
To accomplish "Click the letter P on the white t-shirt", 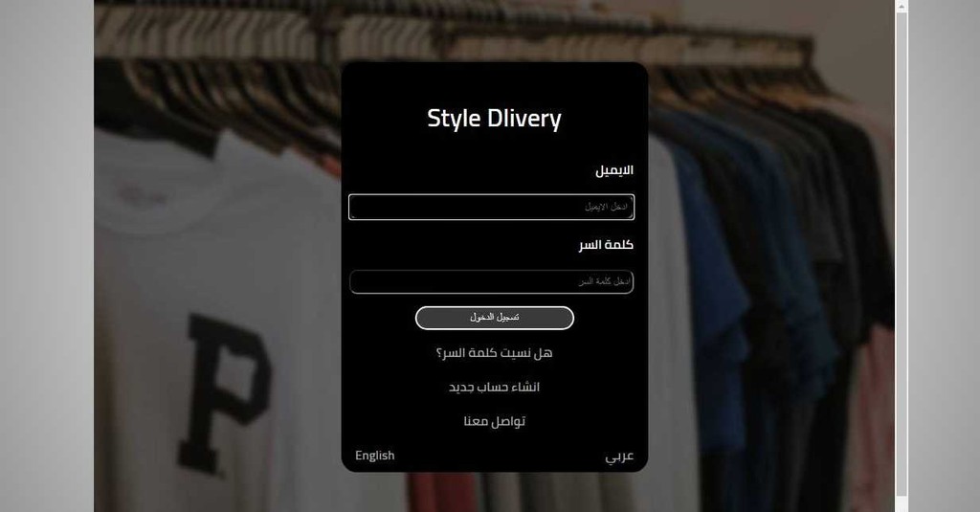I will tap(223, 390).
